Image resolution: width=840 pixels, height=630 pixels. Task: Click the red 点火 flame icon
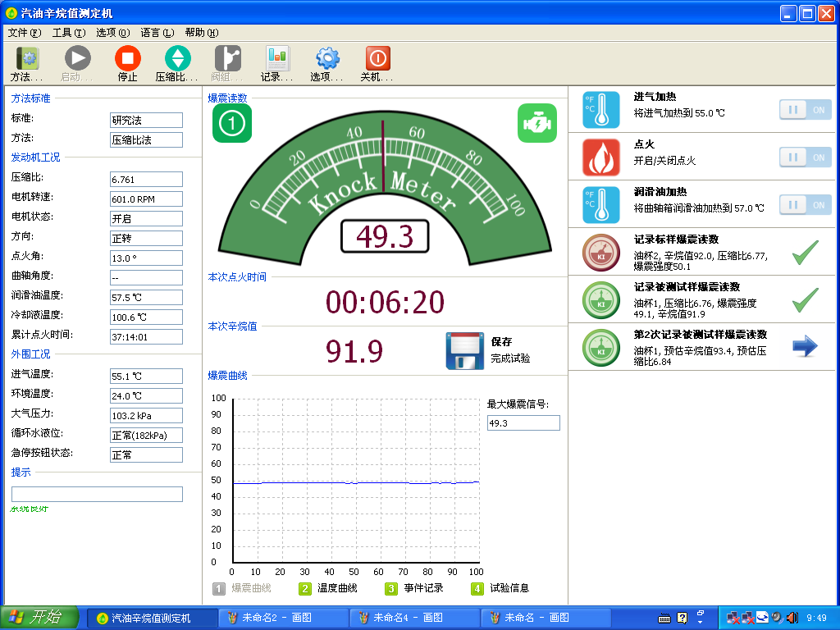[x=601, y=157]
